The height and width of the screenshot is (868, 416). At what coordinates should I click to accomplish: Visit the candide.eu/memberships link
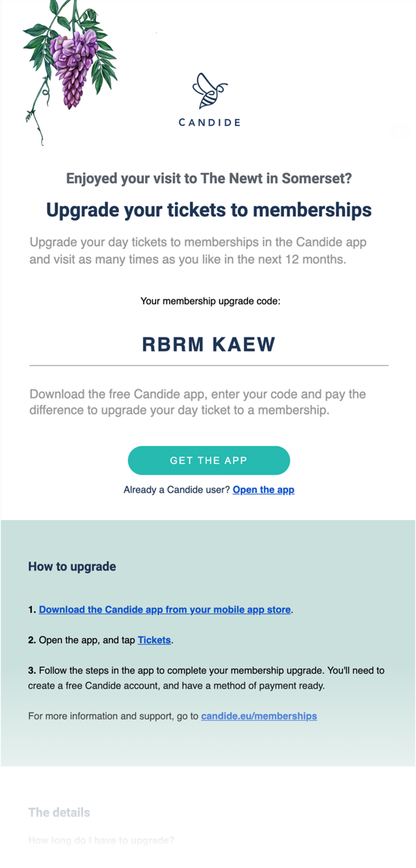[x=258, y=716]
